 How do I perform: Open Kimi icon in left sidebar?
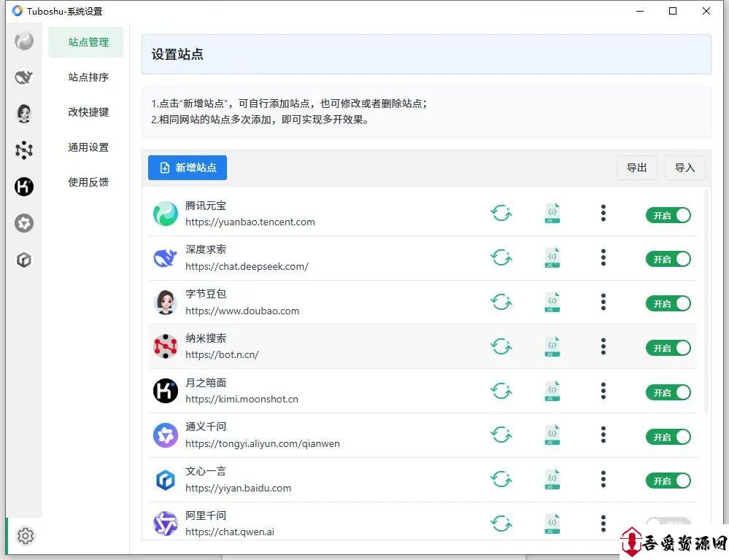point(23,187)
